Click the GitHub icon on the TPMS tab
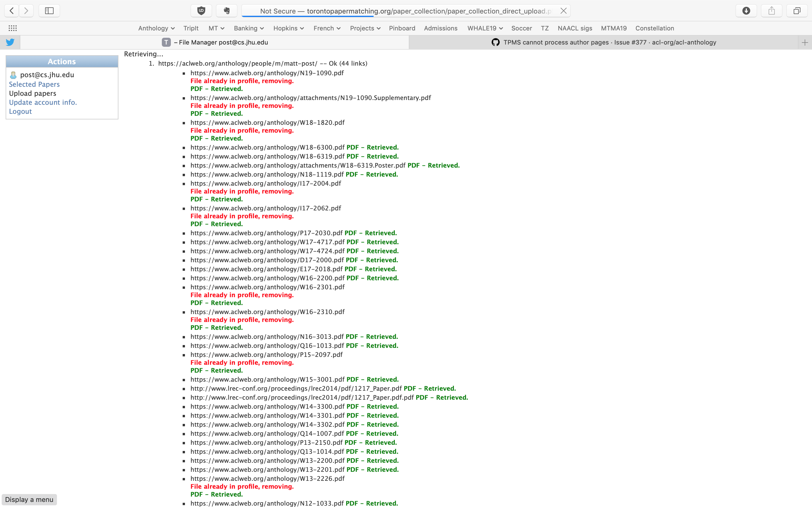Screen dimensions: 812x507 point(496,42)
